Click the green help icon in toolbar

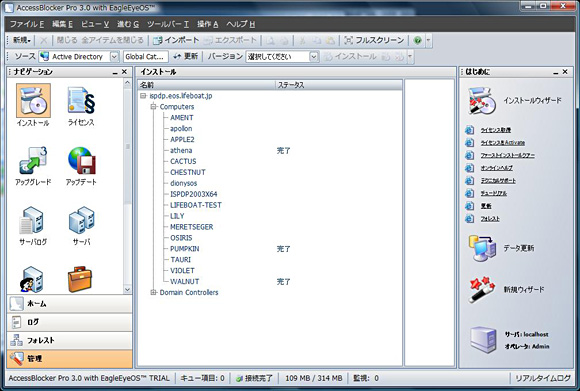(417, 40)
